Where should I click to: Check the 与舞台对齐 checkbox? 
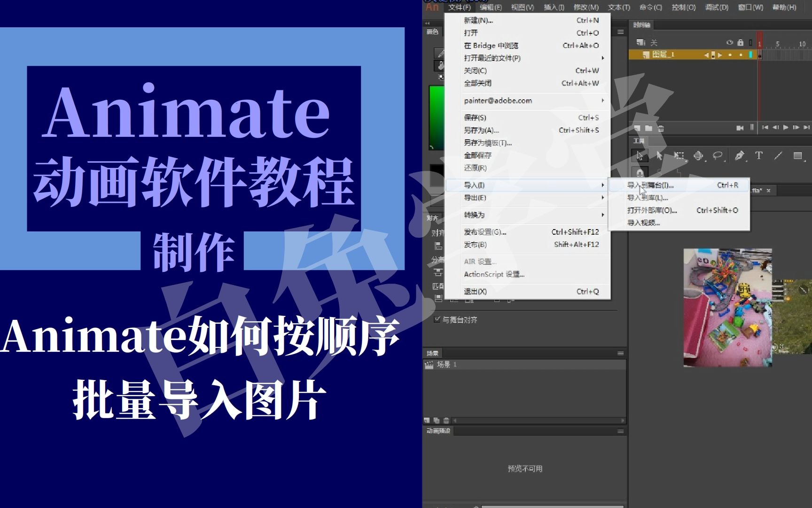click(436, 320)
